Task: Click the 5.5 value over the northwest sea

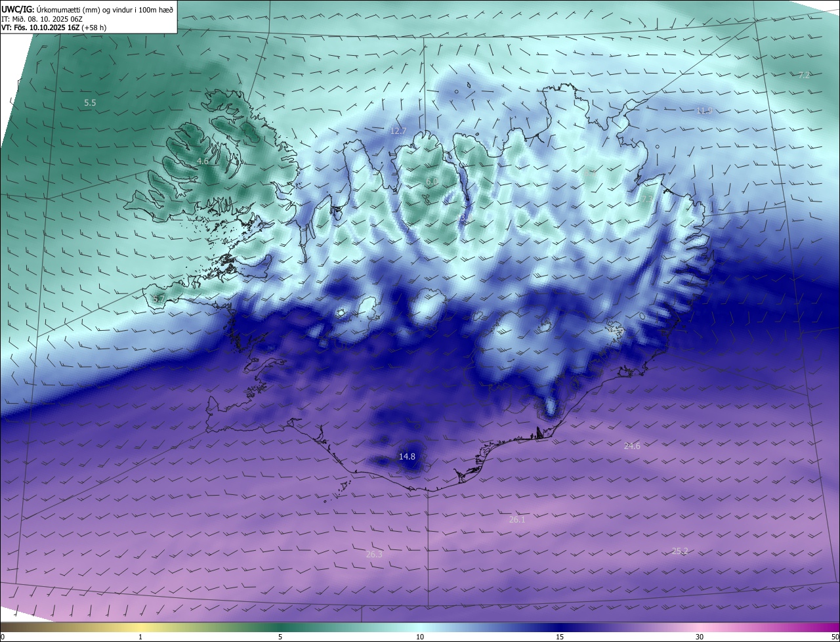Action: [x=90, y=103]
